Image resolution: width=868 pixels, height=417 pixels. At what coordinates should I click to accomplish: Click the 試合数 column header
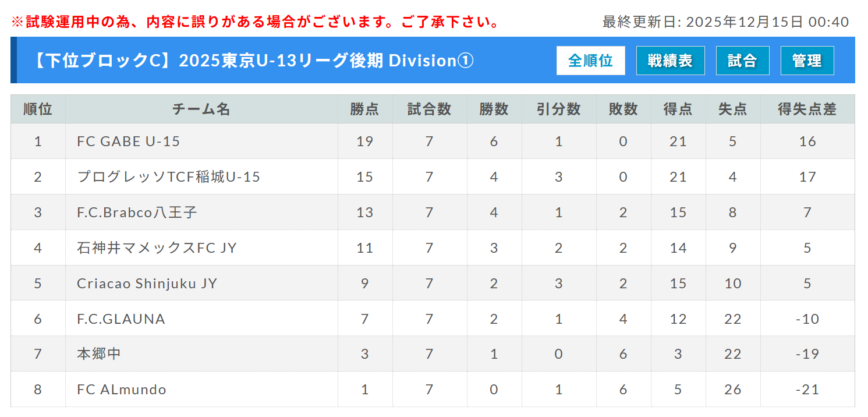click(x=429, y=109)
